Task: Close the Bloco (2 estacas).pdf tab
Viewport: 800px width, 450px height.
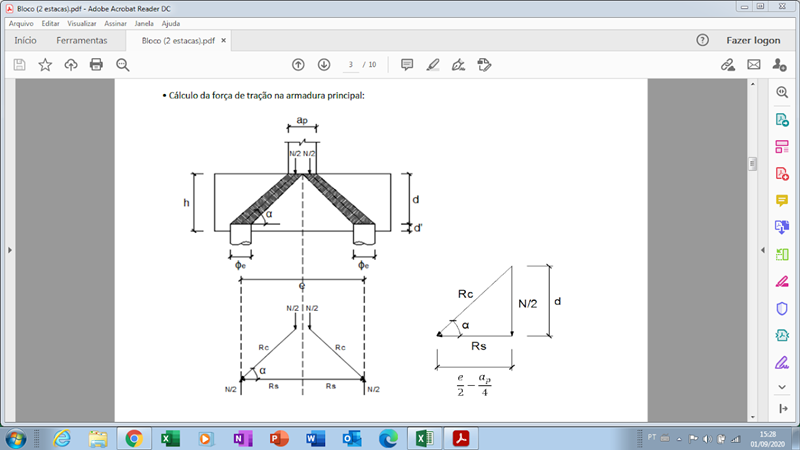Action: pos(223,41)
